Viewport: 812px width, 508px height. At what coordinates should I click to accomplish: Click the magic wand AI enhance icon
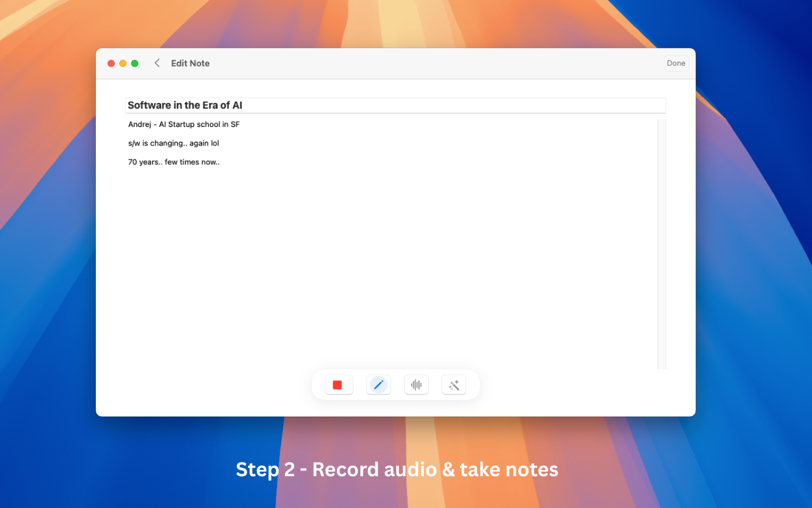coord(454,385)
